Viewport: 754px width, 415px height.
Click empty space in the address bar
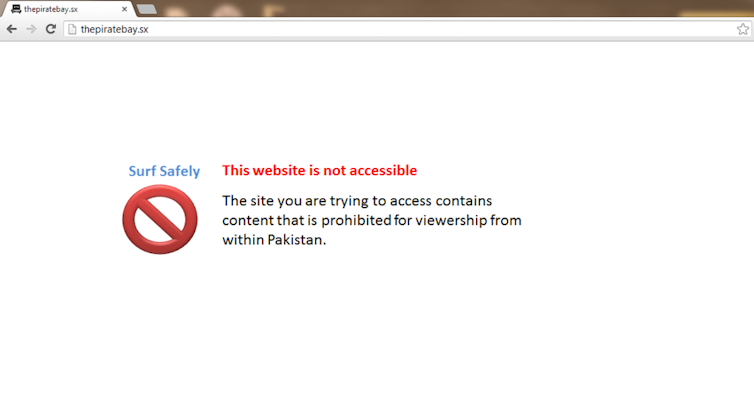(x=433, y=29)
